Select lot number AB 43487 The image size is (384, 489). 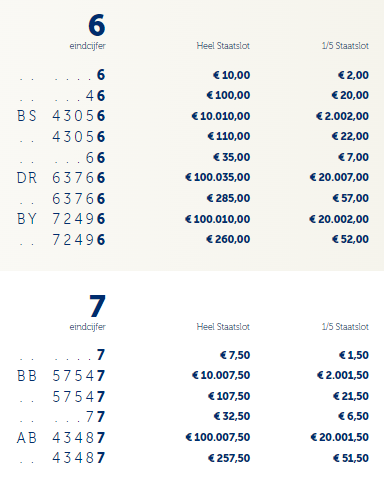point(61,438)
